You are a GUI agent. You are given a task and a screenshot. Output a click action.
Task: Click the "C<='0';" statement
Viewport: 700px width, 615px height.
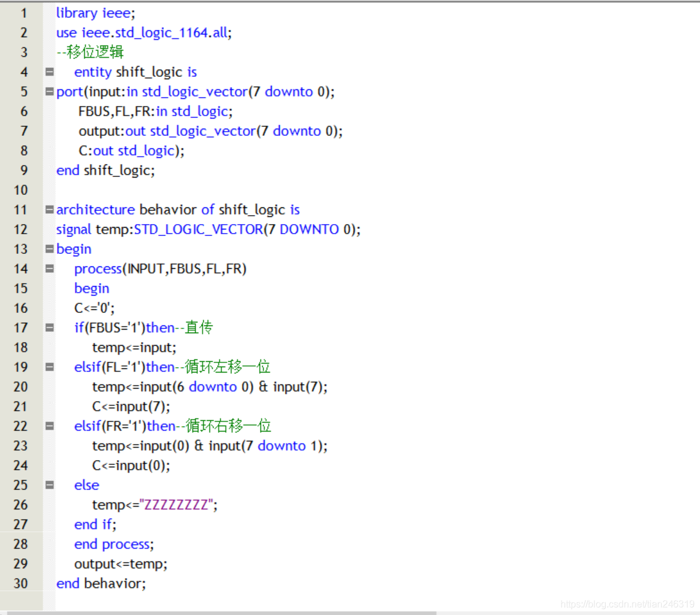pos(94,308)
